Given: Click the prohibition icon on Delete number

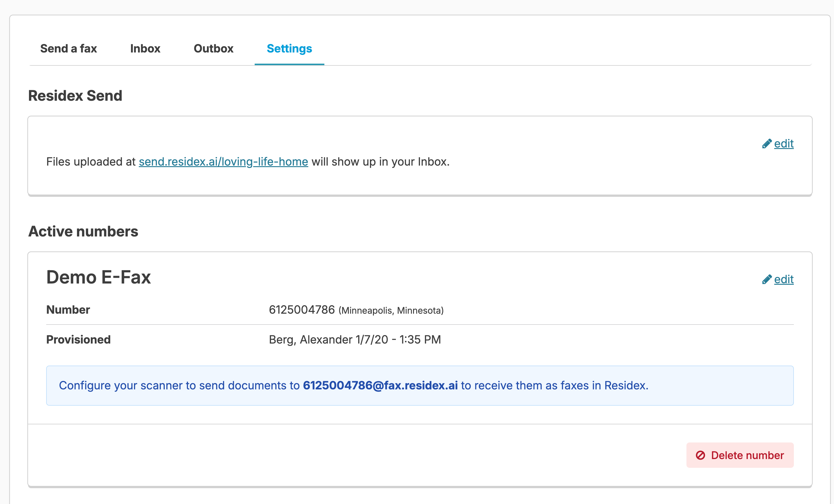Looking at the screenshot, I should tap(700, 455).
